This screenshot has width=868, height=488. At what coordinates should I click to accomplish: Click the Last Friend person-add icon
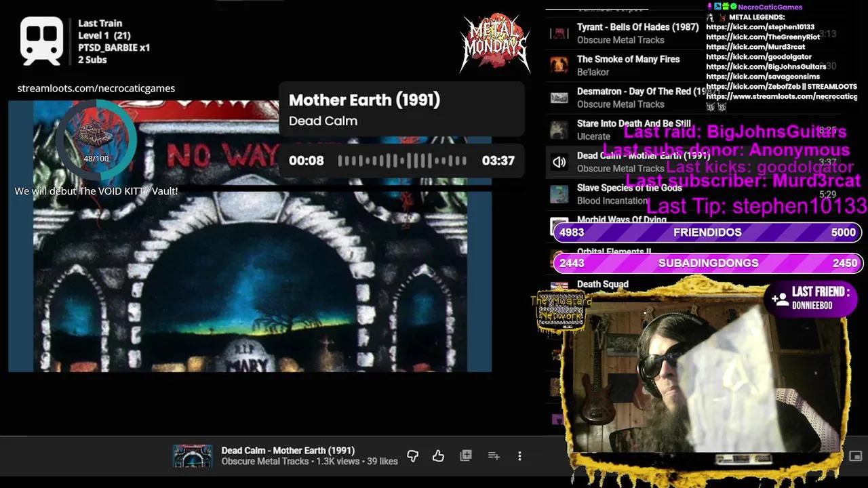coord(780,298)
